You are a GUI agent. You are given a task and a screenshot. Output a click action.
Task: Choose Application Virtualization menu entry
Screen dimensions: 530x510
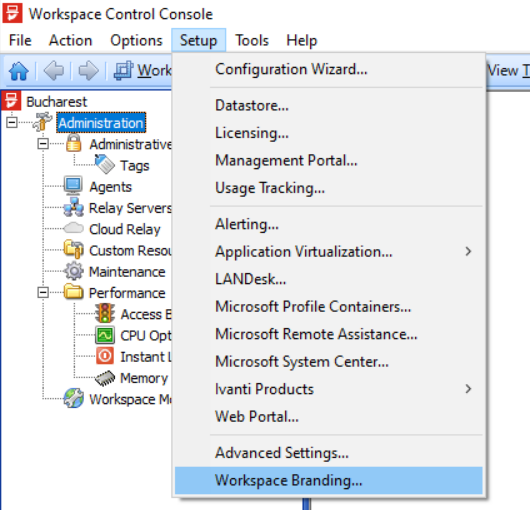(x=329, y=251)
